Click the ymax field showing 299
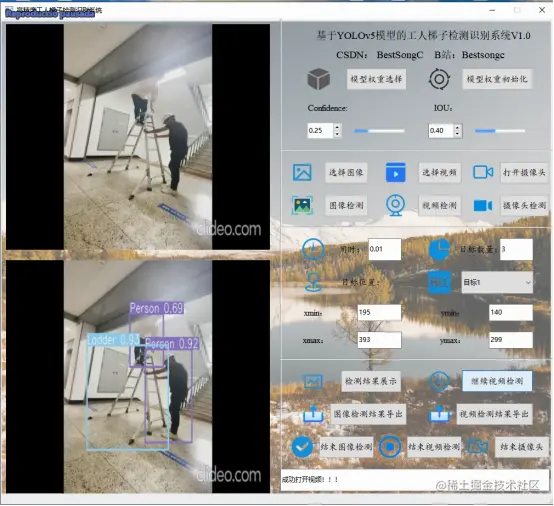Screen dimensions: 554x506 point(511,340)
